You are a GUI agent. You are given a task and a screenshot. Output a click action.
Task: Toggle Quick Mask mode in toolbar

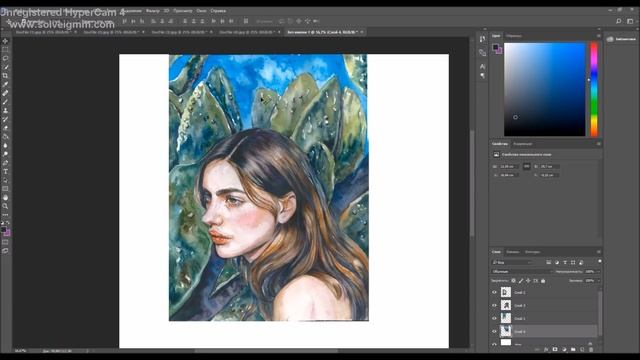pos(5,242)
